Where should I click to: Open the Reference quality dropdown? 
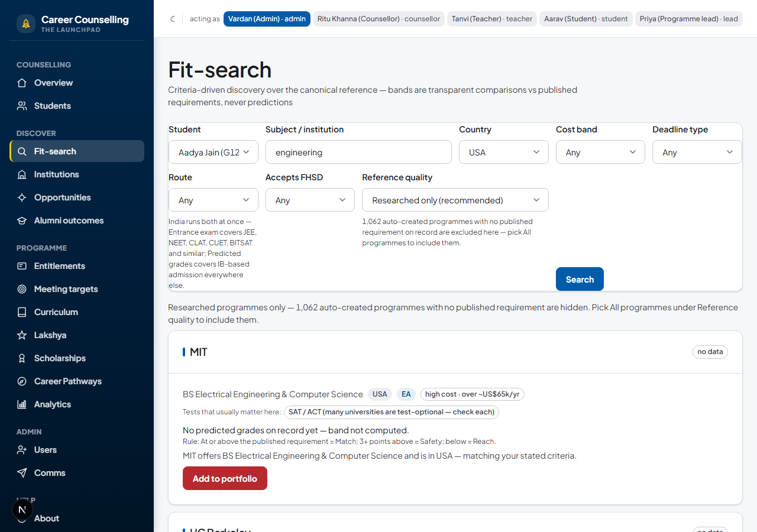(x=455, y=200)
